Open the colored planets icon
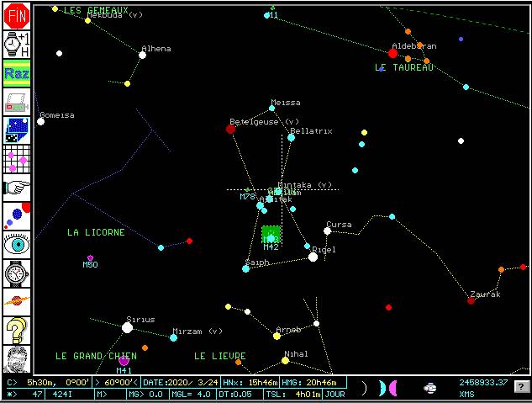 tap(17, 216)
